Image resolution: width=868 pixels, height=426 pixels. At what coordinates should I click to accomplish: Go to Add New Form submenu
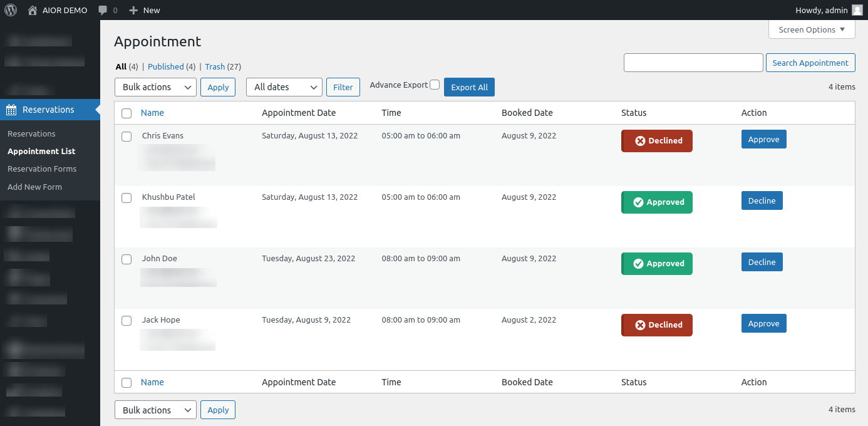pos(34,187)
